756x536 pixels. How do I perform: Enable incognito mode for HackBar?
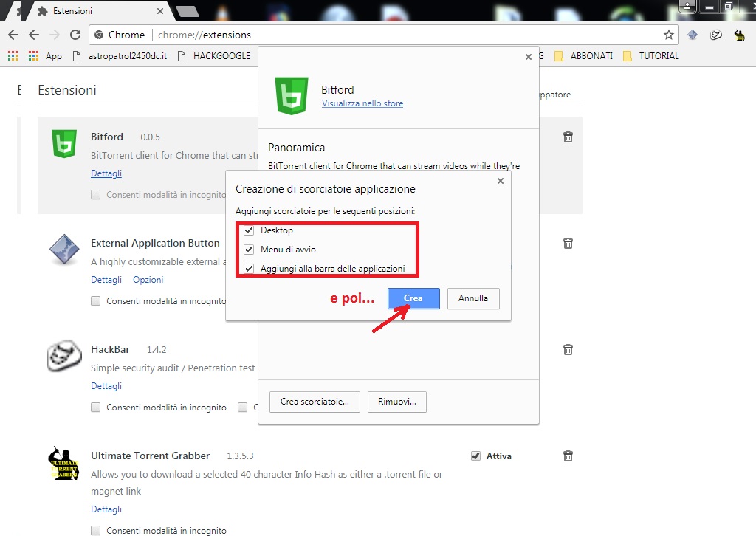coord(95,408)
